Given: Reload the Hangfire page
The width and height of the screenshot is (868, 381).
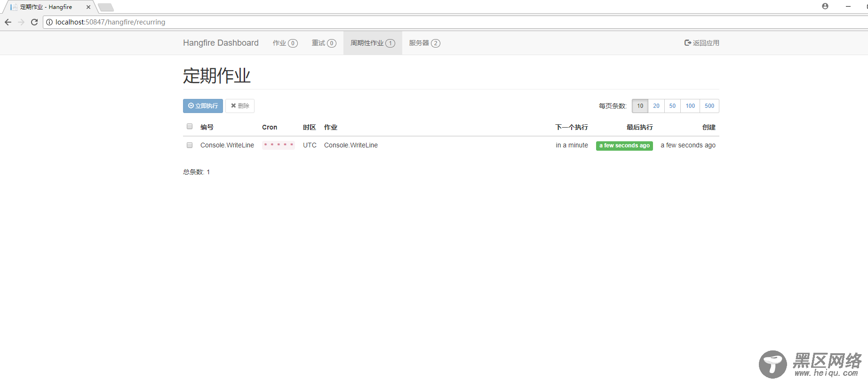Looking at the screenshot, I should click(x=34, y=22).
